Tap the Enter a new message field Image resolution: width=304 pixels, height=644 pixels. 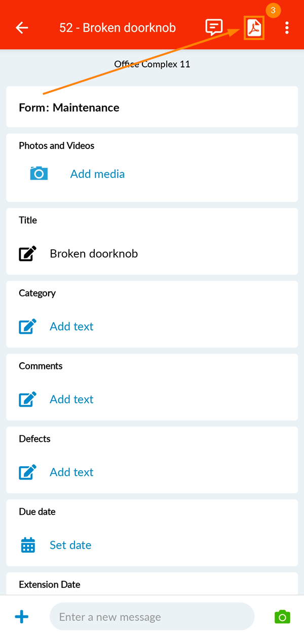(152, 617)
